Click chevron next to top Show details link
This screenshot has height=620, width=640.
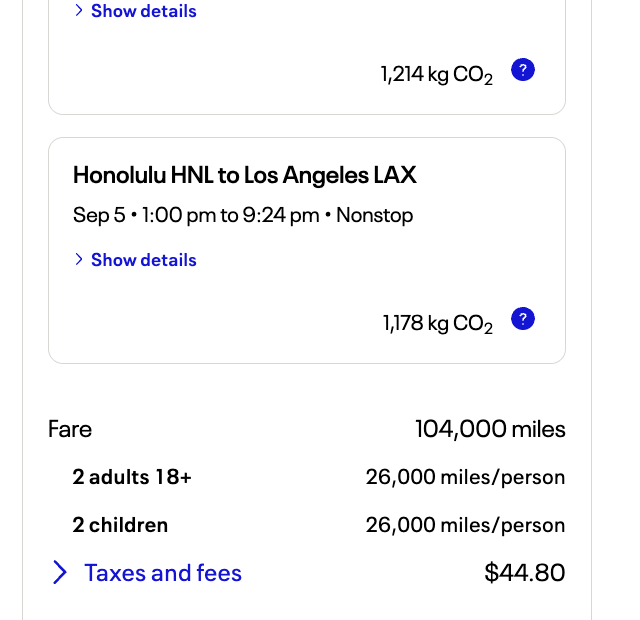coord(79,10)
